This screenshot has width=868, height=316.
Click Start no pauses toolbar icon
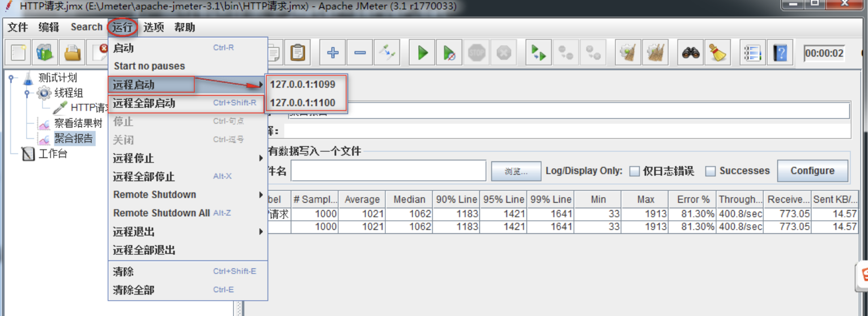(x=449, y=53)
